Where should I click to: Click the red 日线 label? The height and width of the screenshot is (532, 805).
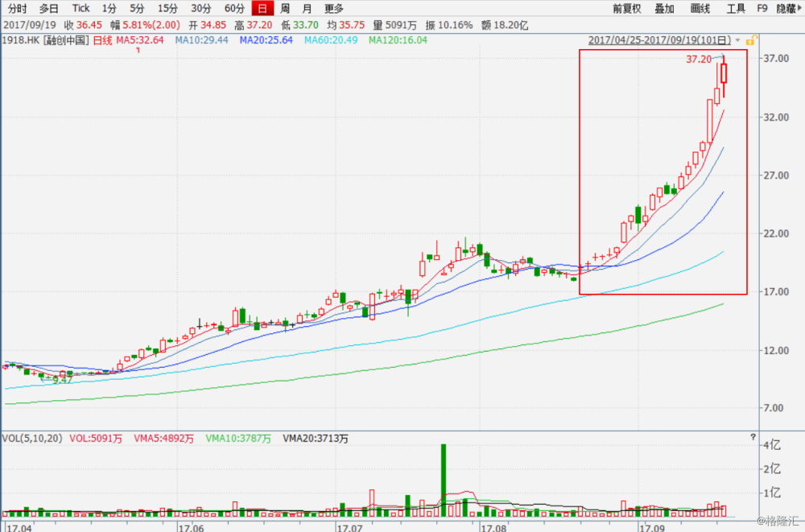click(102, 40)
